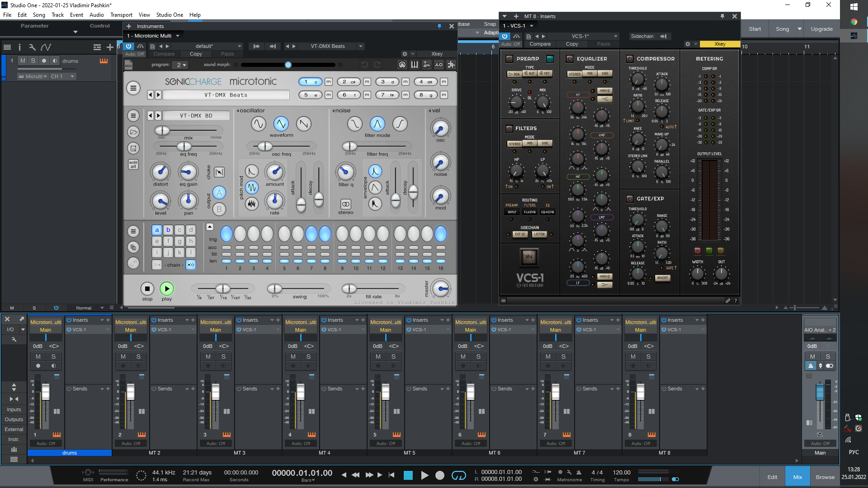
Task: Open metronome settings icon
Action: pyautogui.click(x=569, y=472)
